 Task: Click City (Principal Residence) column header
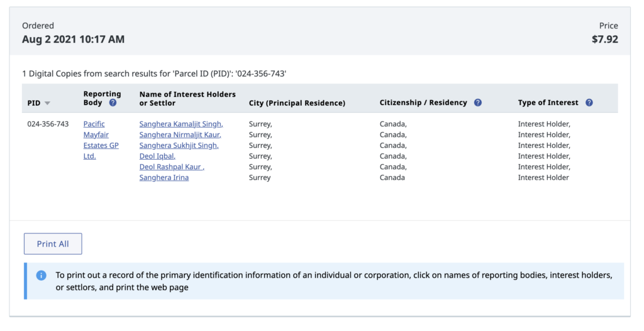click(x=297, y=103)
